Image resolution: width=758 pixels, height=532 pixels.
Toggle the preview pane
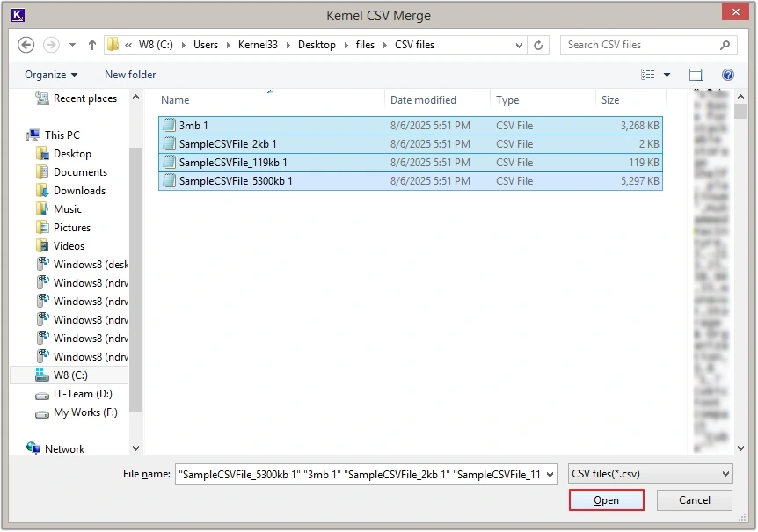(x=696, y=75)
